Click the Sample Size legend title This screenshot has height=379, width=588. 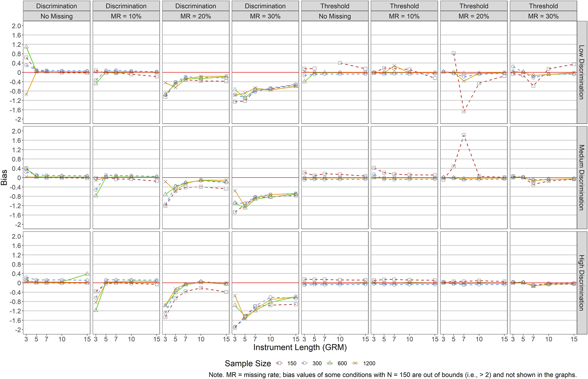(248, 363)
